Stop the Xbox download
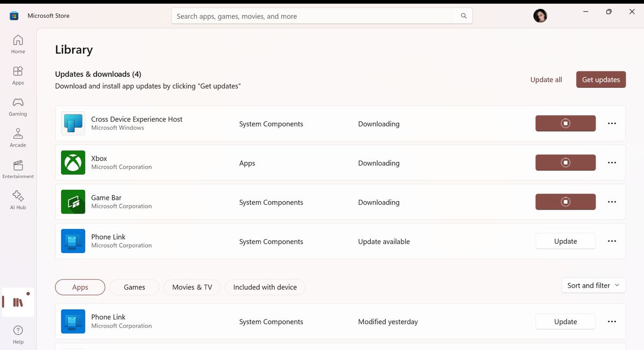The height and width of the screenshot is (350, 644). (566, 162)
